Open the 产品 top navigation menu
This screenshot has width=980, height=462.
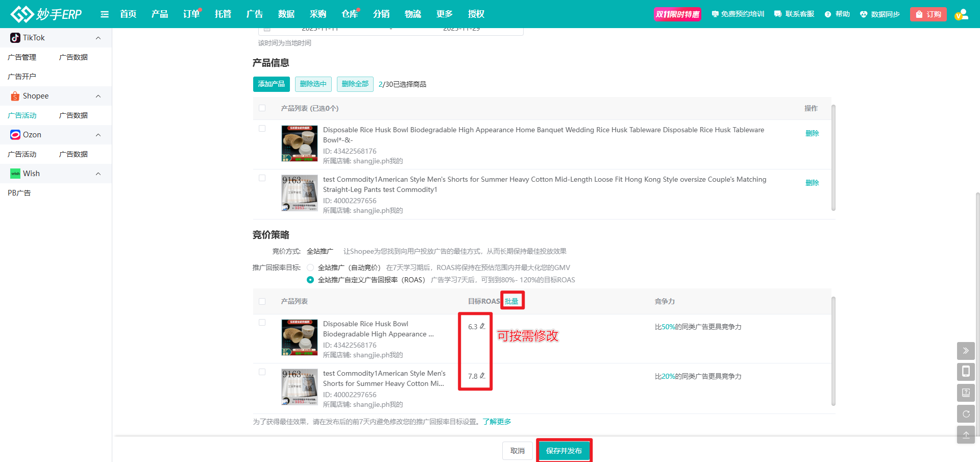(160, 14)
